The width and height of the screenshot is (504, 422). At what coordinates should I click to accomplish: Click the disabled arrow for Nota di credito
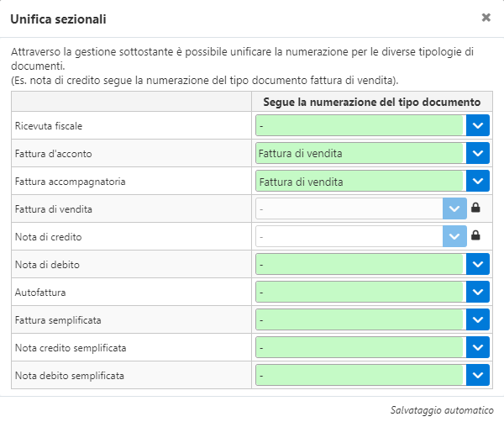click(454, 236)
